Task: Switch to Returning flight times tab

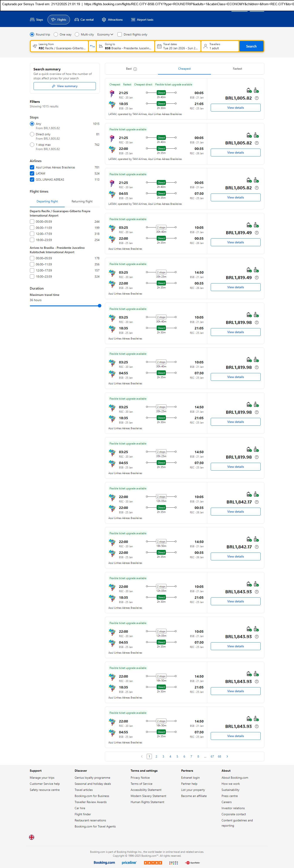Action: 82,202
